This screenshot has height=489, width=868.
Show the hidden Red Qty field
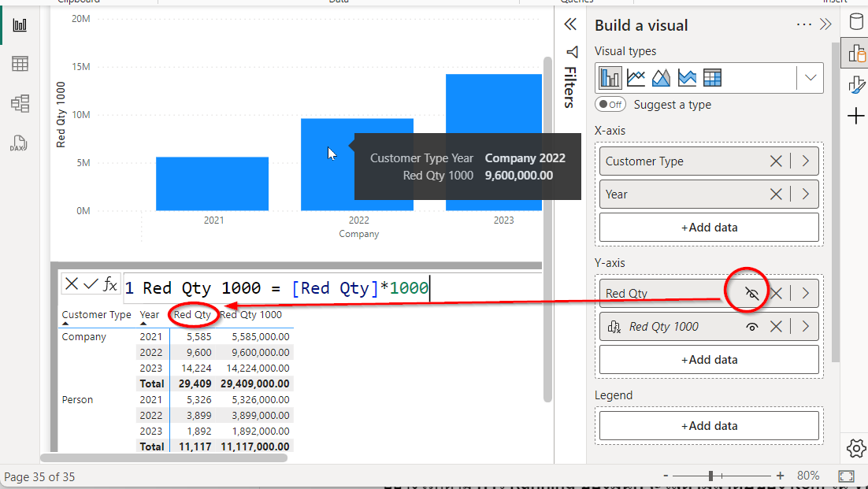[x=751, y=292]
